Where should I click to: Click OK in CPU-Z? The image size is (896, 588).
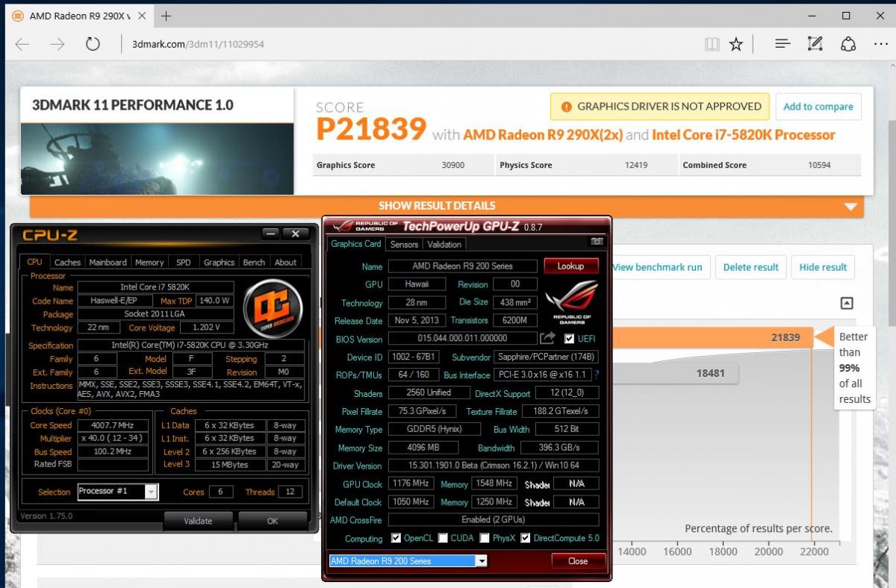pos(273,521)
